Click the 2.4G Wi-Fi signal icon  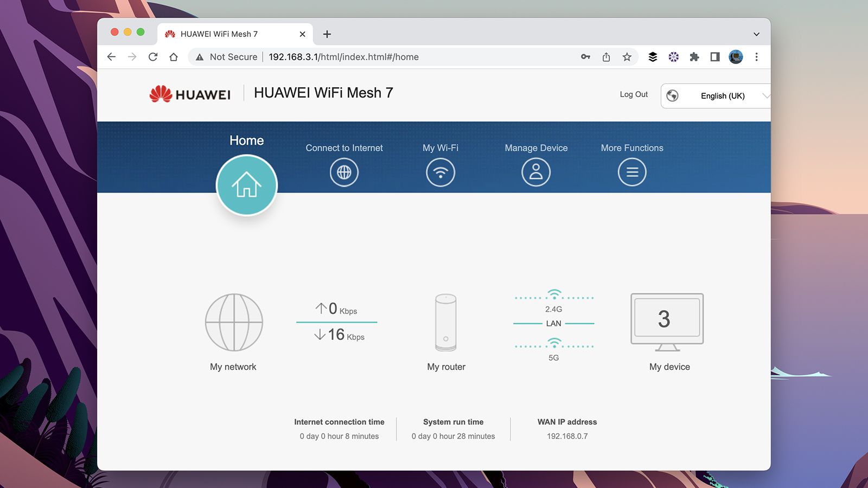[554, 294]
